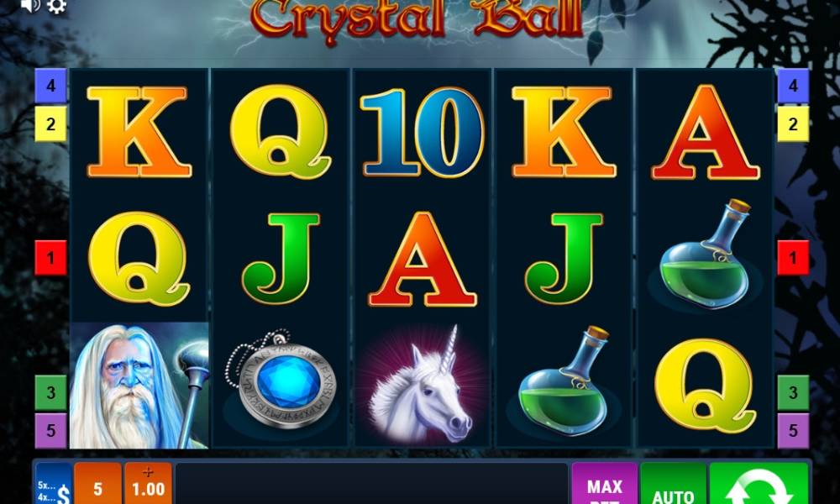Viewport: 840px width, 504px height.
Task: Click the blue 10 symbol
Action: pyautogui.click(x=423, y=132)
